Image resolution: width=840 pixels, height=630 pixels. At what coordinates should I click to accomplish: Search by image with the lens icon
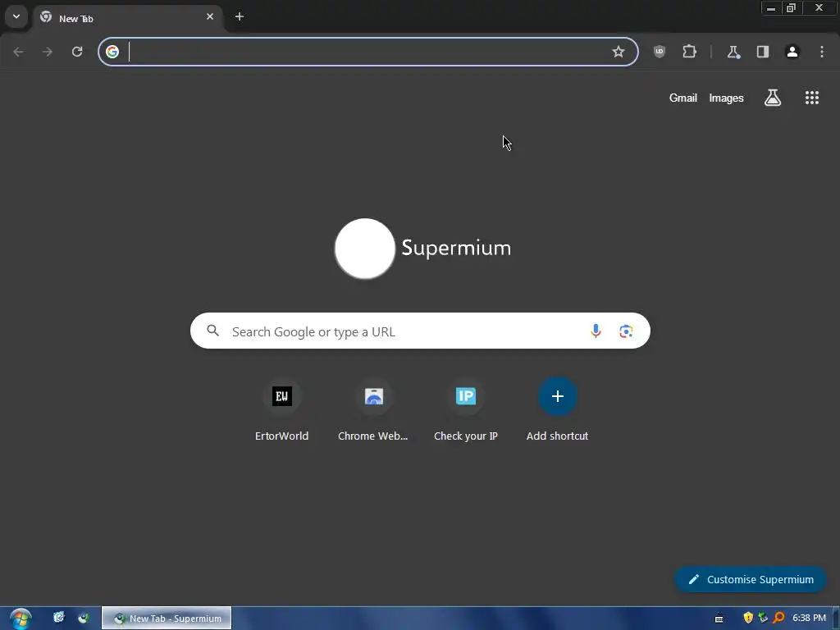[626, 331]
